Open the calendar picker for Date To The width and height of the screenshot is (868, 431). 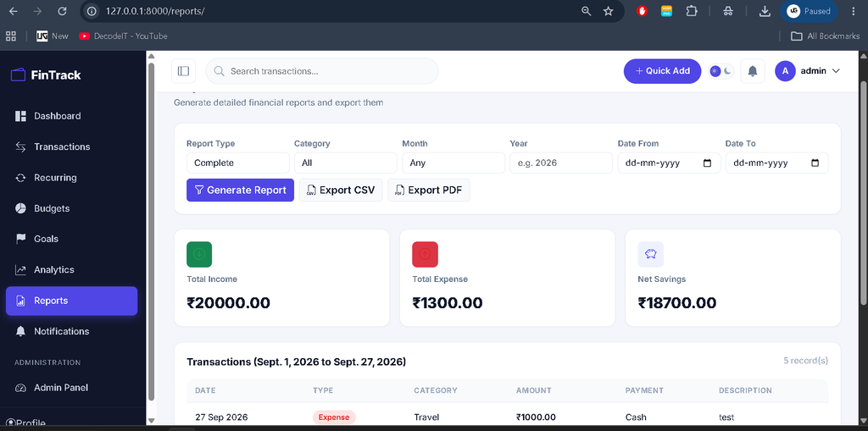pos(815,163)
